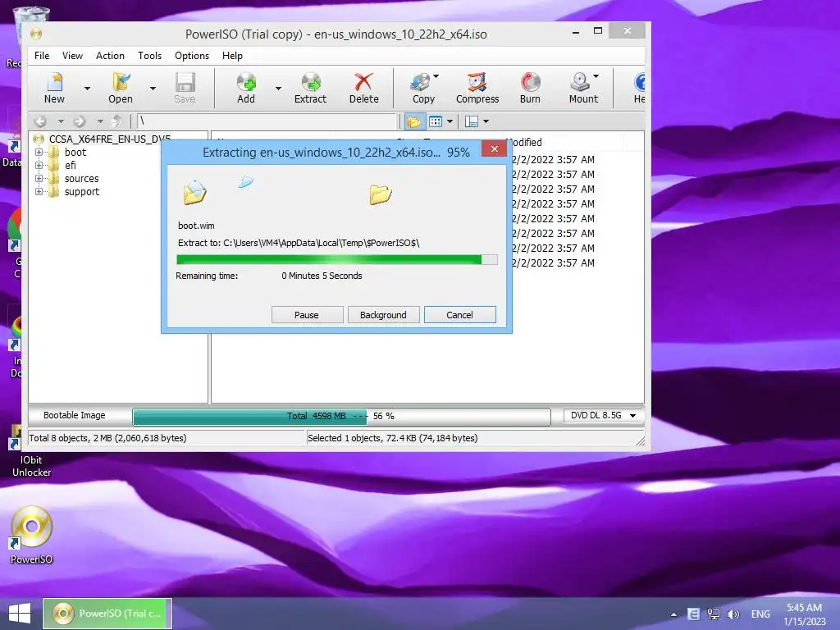Open the New button dropdown arrow
840x630 pixels.
[x=87, y=89]
